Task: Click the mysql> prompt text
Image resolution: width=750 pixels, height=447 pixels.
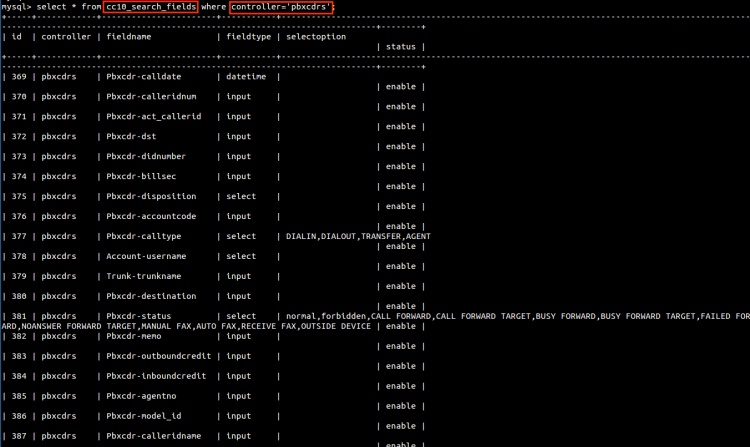Action: tap(16, 7)
